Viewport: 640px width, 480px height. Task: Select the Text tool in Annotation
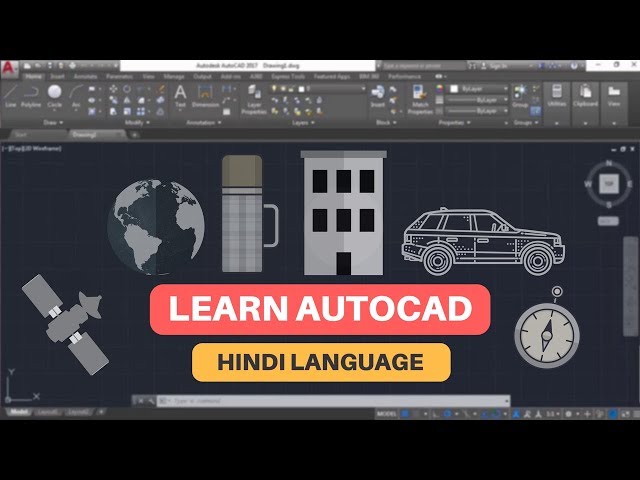click(x=180, y=96)
